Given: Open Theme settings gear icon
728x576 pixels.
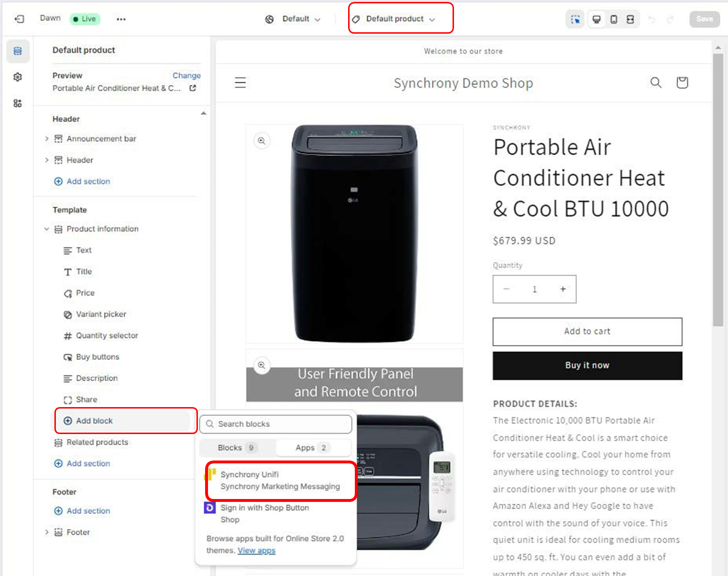Looking at the screenshot, I should coord(18,77).
